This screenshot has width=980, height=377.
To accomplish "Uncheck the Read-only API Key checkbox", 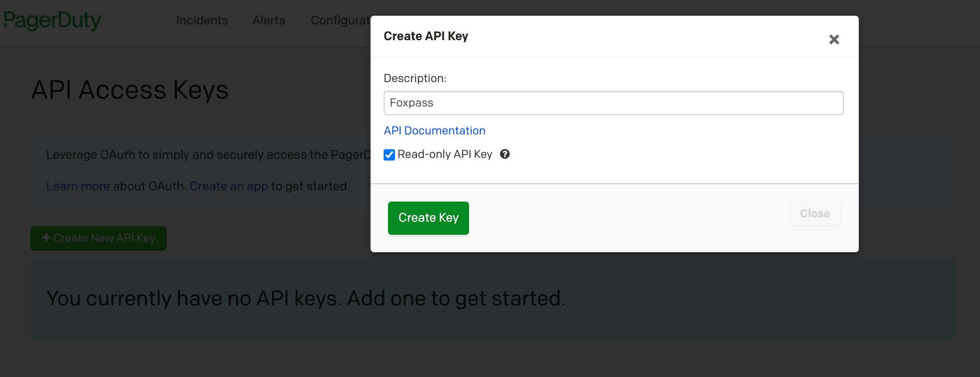I will (389, 155).
